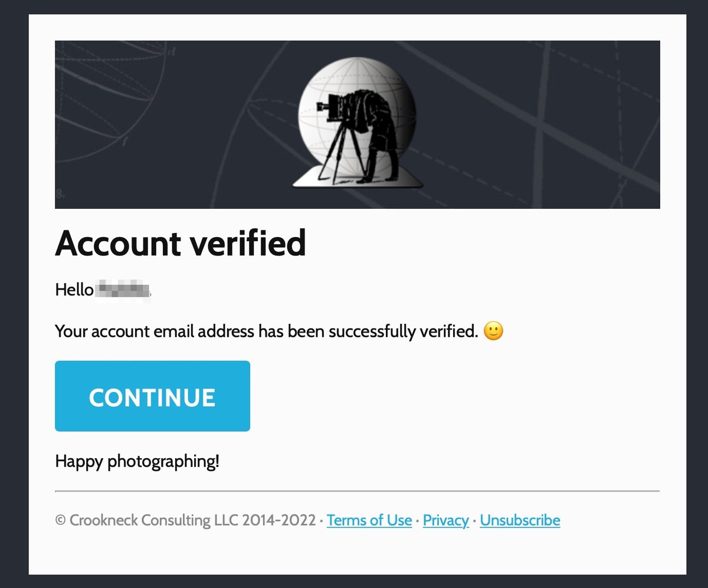708x588 pixels.
Task: Open the Terms of Use link
Action: (x=369, y=521)
